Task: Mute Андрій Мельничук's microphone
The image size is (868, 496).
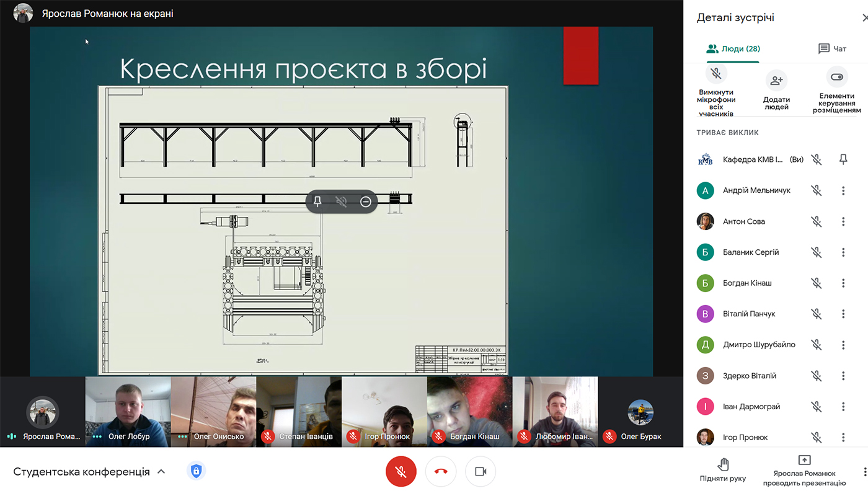Action: pos(817,190)
